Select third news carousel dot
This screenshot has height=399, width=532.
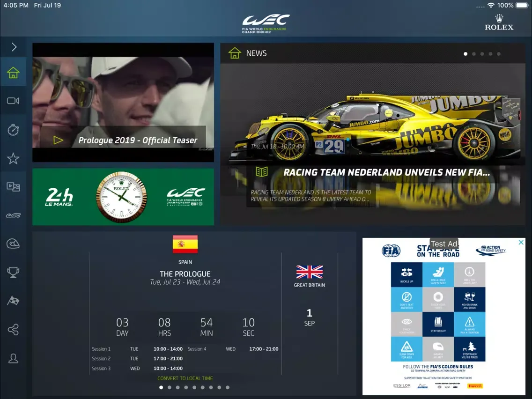pyautogui.click(x=482, y=54)
